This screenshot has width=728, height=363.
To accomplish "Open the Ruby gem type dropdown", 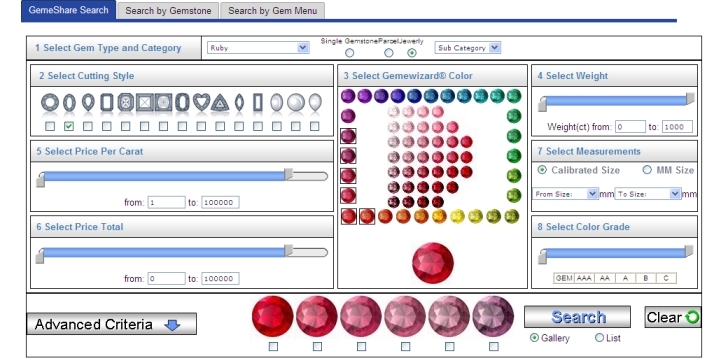I will 258,47.
